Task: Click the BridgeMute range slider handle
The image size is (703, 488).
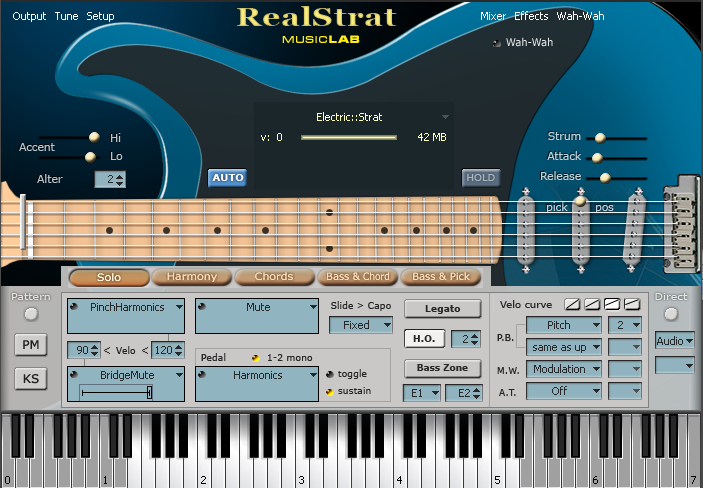Action: pos(149,392)
